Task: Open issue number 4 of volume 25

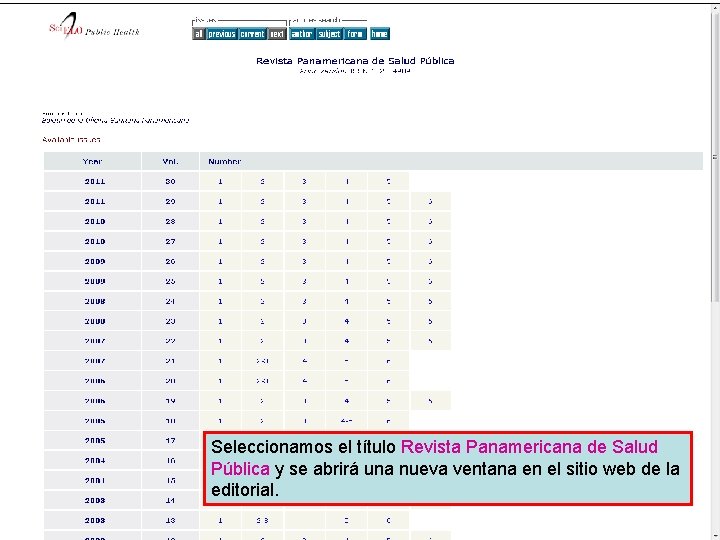Action: [347, 281]
